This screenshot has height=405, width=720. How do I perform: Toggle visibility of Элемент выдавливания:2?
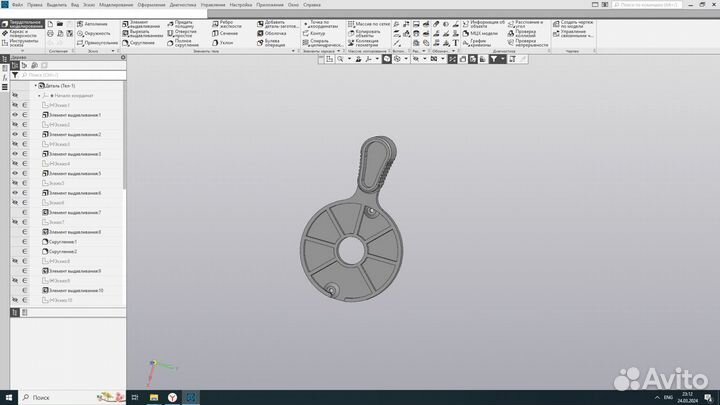coord(15,135)
